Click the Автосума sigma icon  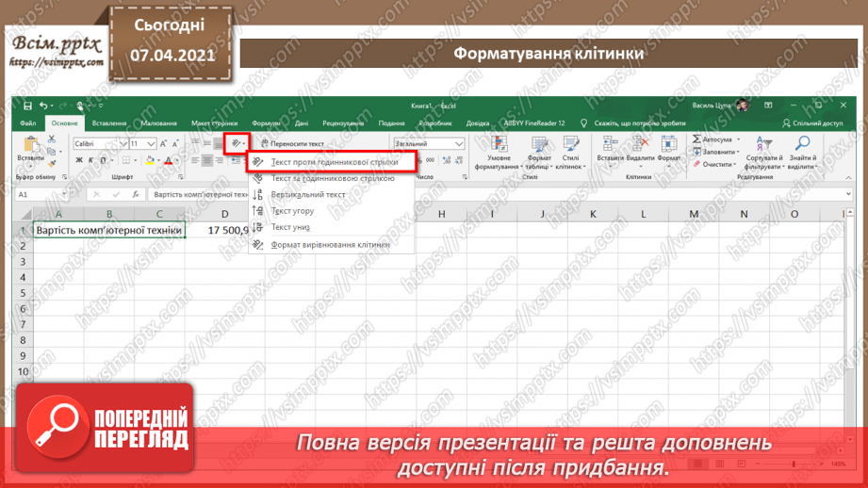click(x=696, y=139)
